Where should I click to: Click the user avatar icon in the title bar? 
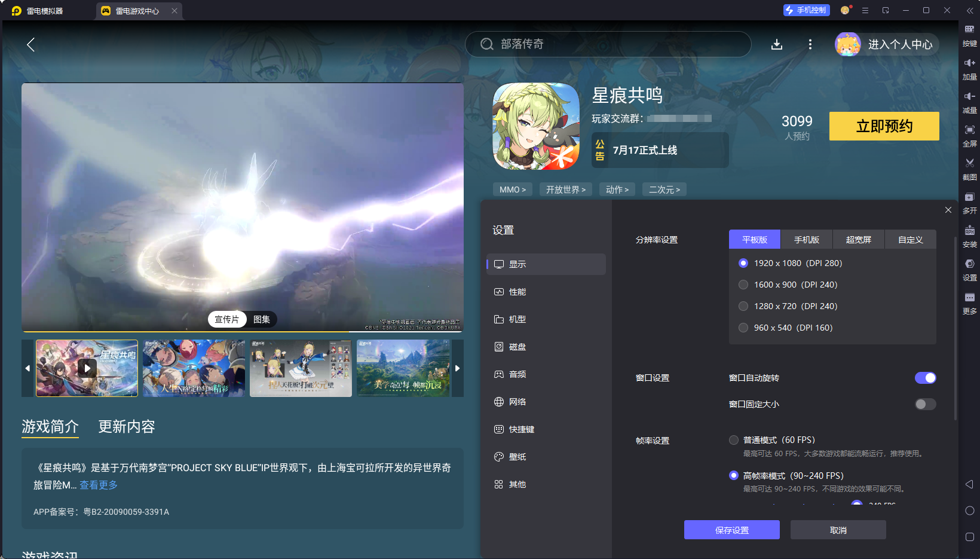[845, 10]
